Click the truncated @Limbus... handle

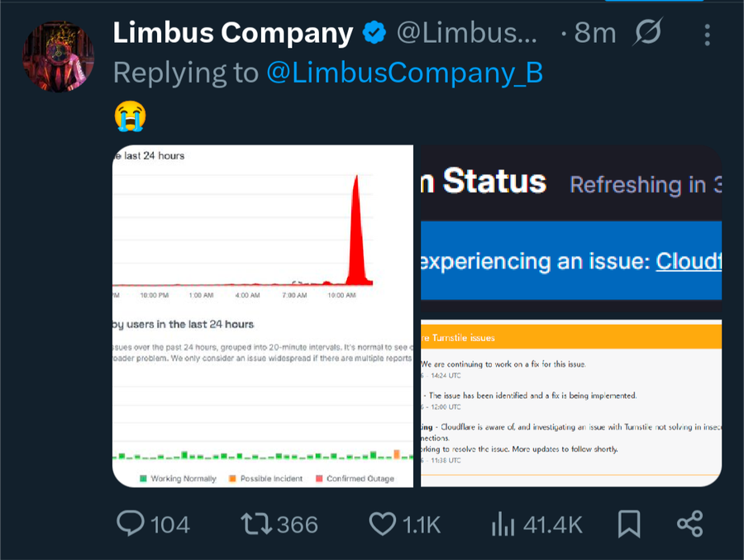[x=467, y=33]
